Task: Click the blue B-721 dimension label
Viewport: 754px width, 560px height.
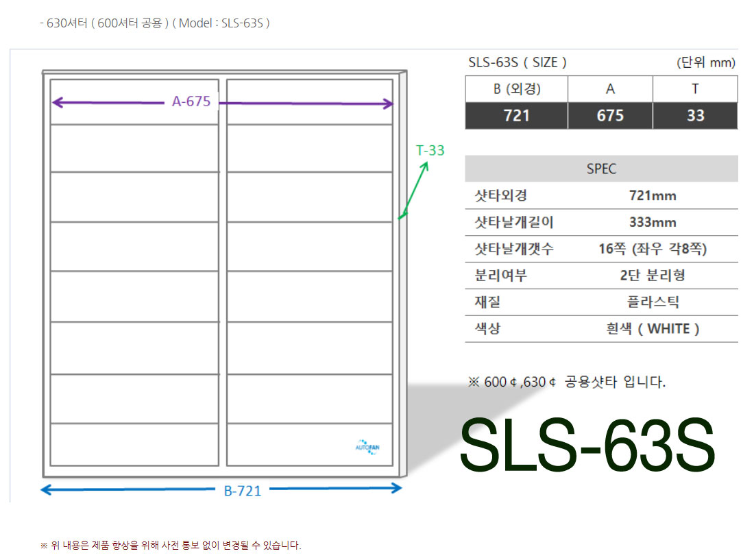Action: [x=243, y=491]
